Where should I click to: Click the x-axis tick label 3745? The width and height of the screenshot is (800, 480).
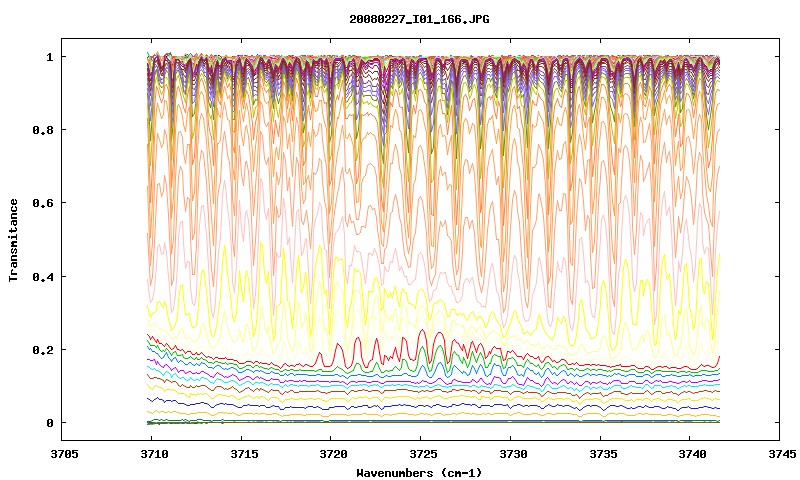click(x=783, y=454)
